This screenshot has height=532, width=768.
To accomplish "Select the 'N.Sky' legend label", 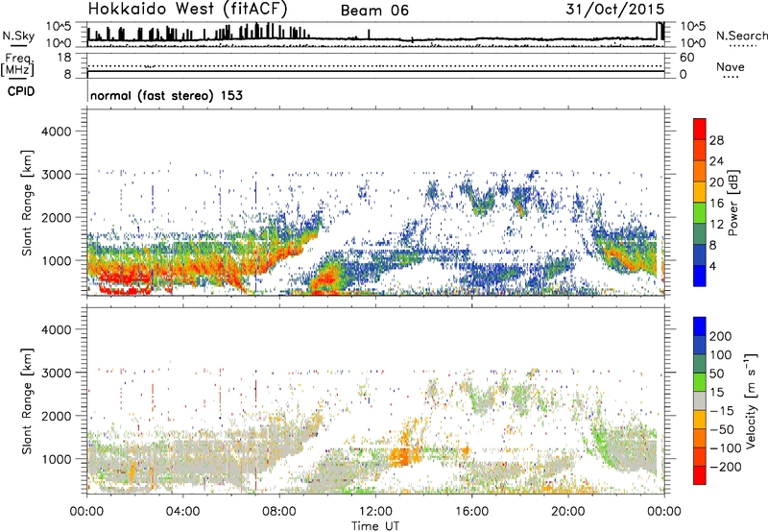I will click(18, 36).
